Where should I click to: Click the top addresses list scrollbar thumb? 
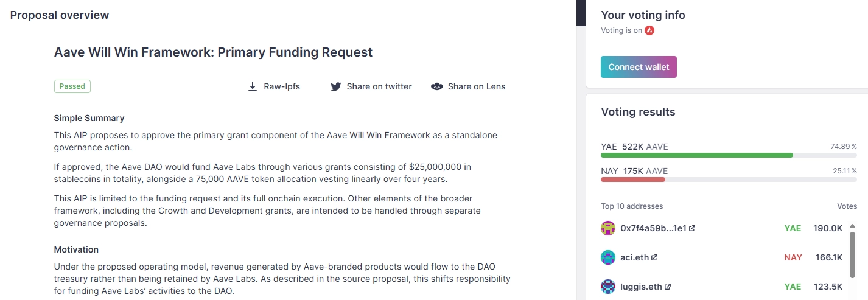pos(853,250)
